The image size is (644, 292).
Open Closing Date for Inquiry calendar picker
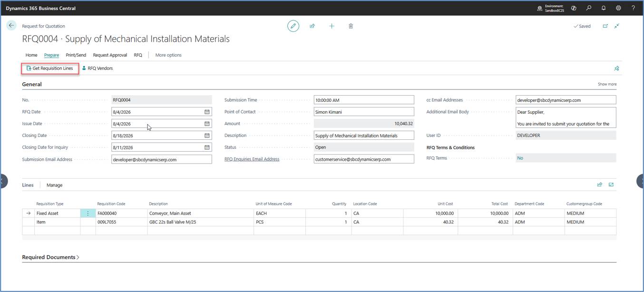[x=207, y=147]
